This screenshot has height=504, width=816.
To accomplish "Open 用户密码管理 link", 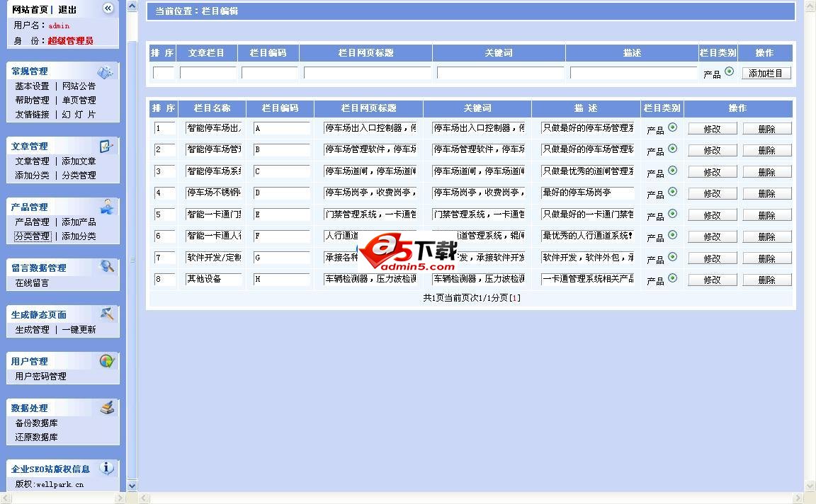I will click(40, 377).
